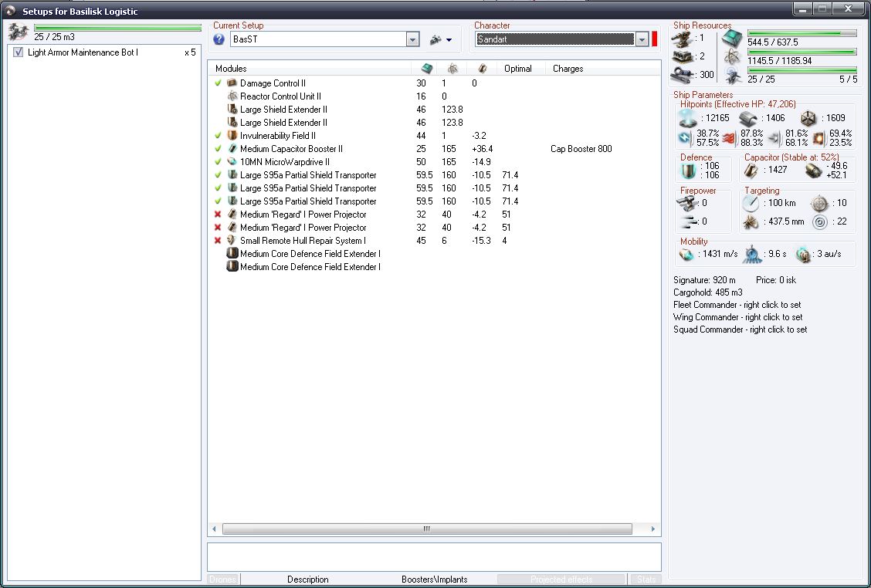The width and height of the screenshot is (871, 588).
Task: Click the missile firepower icon in Firepower
Action: 688,221
